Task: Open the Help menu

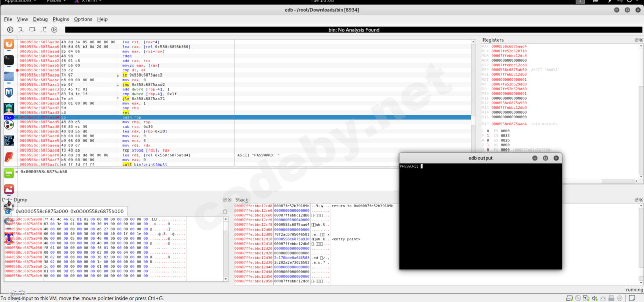Action: (102, 19)
